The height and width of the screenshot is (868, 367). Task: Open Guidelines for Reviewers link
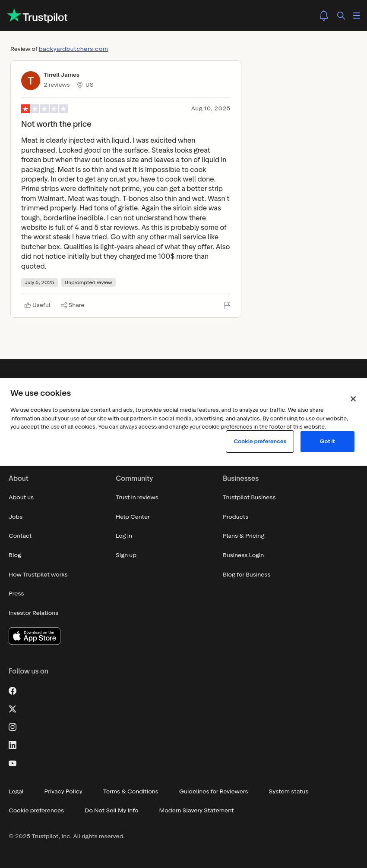pos(214,792)
